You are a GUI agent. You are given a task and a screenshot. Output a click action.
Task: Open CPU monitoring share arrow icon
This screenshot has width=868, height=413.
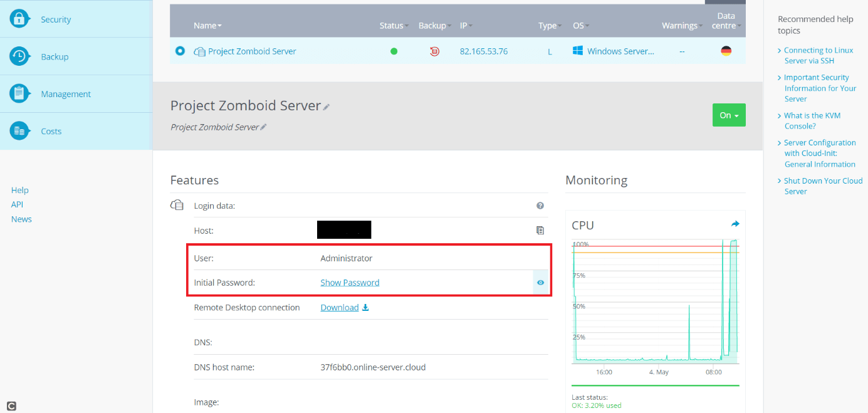click(x=735, y=224)
